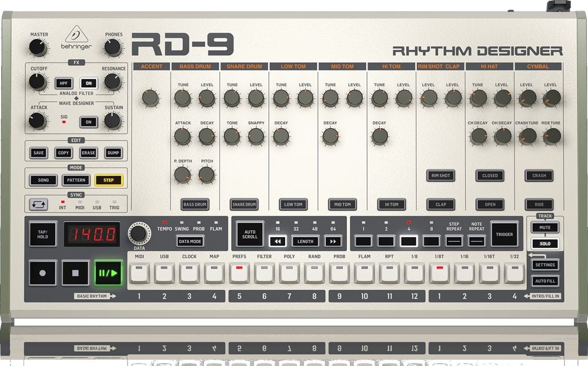
Task: Select the RIDE cymbal button
Action: (x=539, y=205)
